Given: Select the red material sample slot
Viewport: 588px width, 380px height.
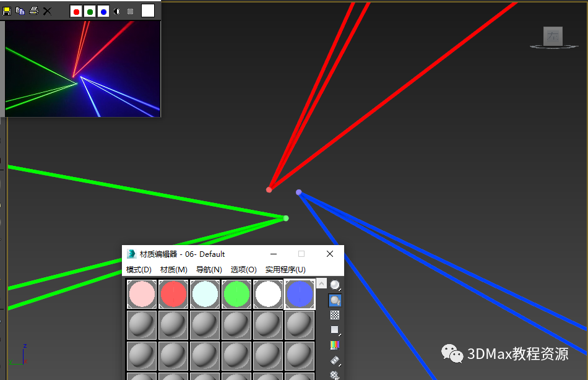Looking at the screenshot, I should [x=173, y=294].
